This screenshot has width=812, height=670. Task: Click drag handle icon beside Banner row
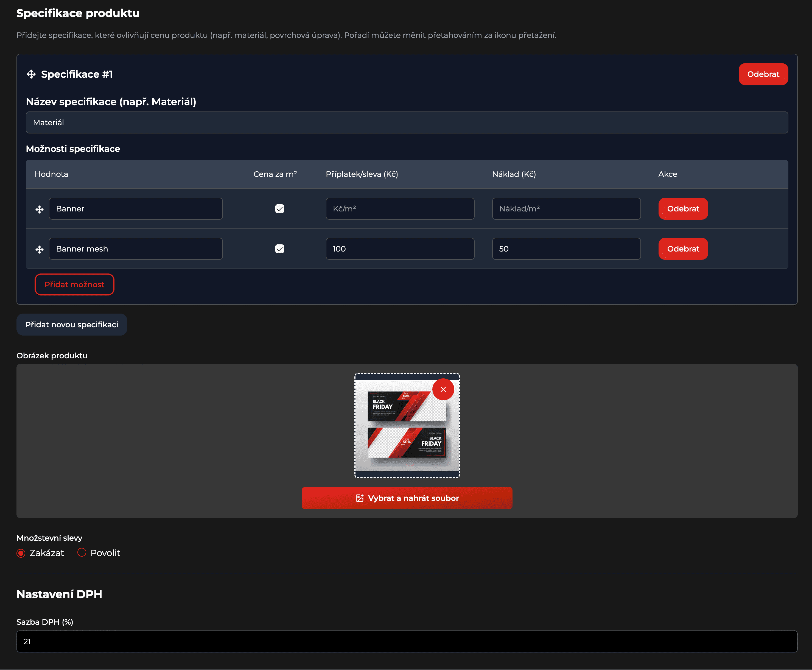[x=39, y=209]
